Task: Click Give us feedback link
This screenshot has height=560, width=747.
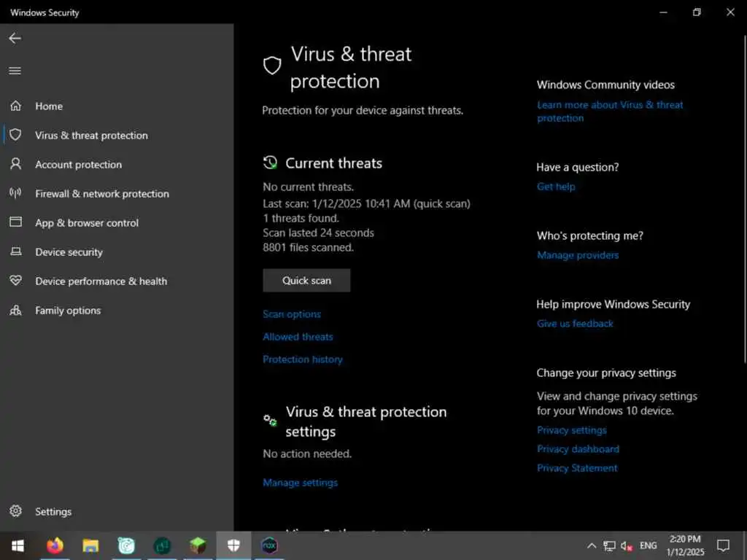Action: [x=575, y=323]
